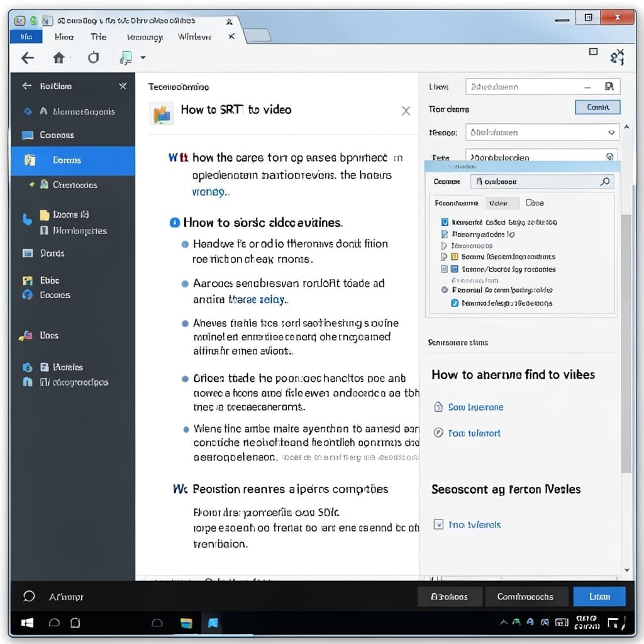This screenshot has width=644, height=644.
Task: Select the 'Daie' tab in the popup
Action: click(x=535, y=203)
